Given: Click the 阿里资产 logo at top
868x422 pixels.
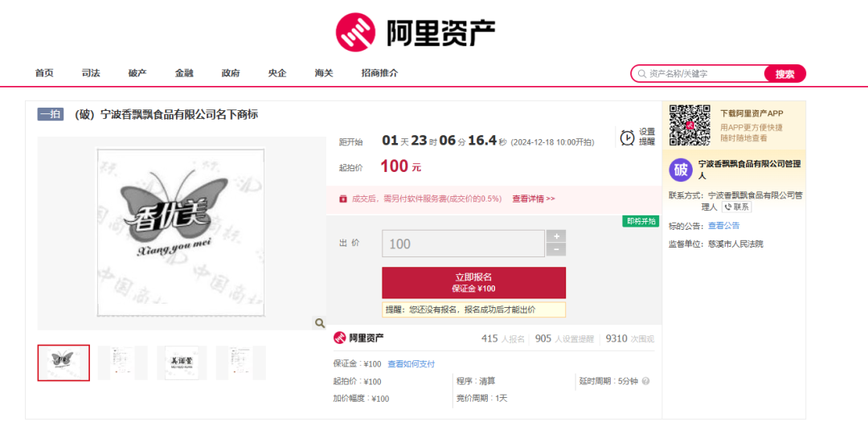Looking at the screenshot, I should (x=415, y=31).
